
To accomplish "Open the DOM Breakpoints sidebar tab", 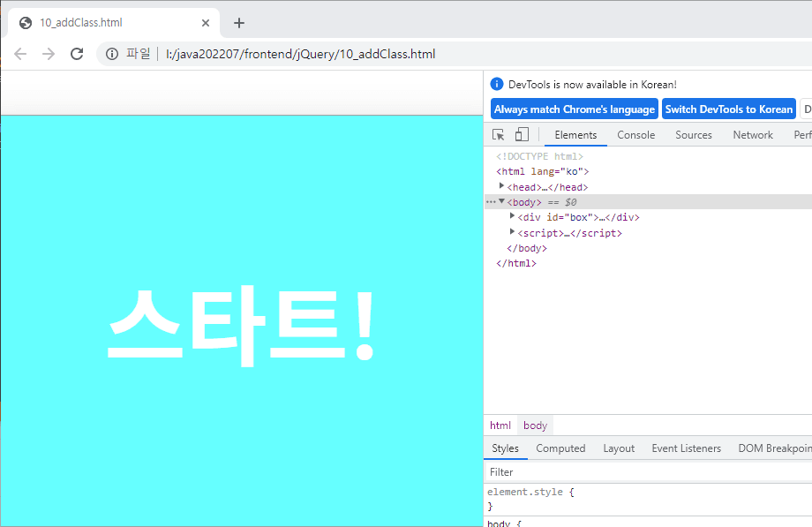I will point(775,448).
